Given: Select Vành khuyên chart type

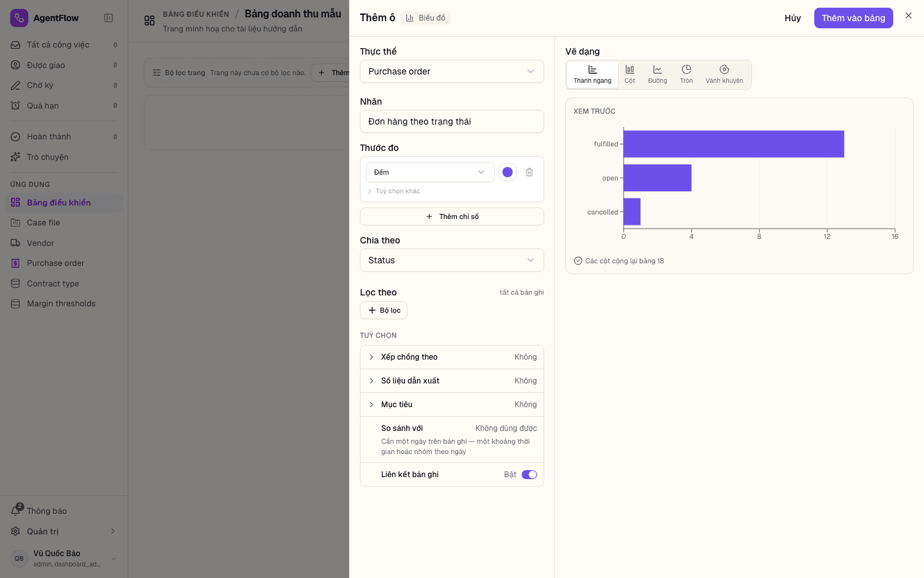Looking at the screenshot, I should tap(724, 74).
